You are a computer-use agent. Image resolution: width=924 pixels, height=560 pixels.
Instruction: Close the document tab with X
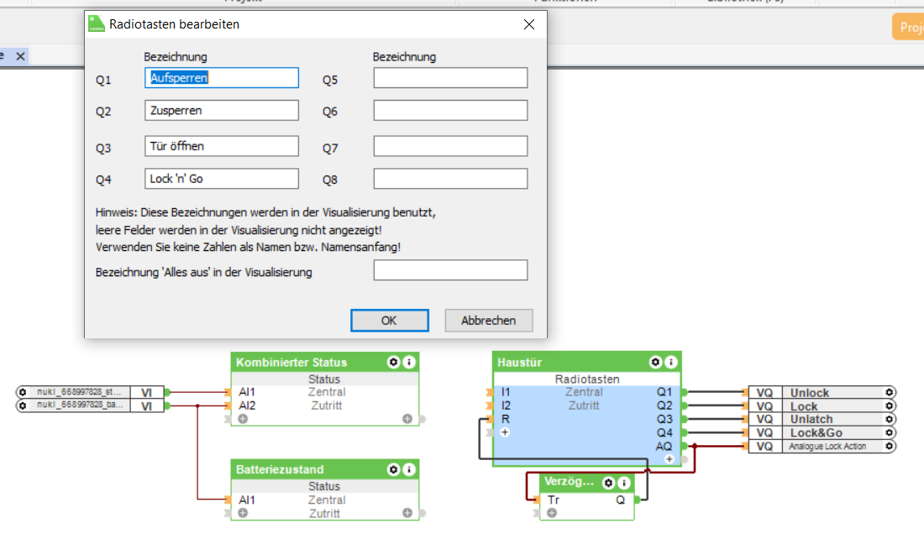coord(21,56)
